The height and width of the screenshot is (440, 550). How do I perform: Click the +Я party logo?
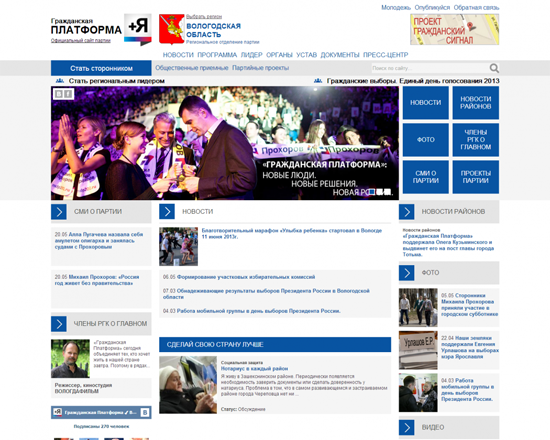click(138, 30)
